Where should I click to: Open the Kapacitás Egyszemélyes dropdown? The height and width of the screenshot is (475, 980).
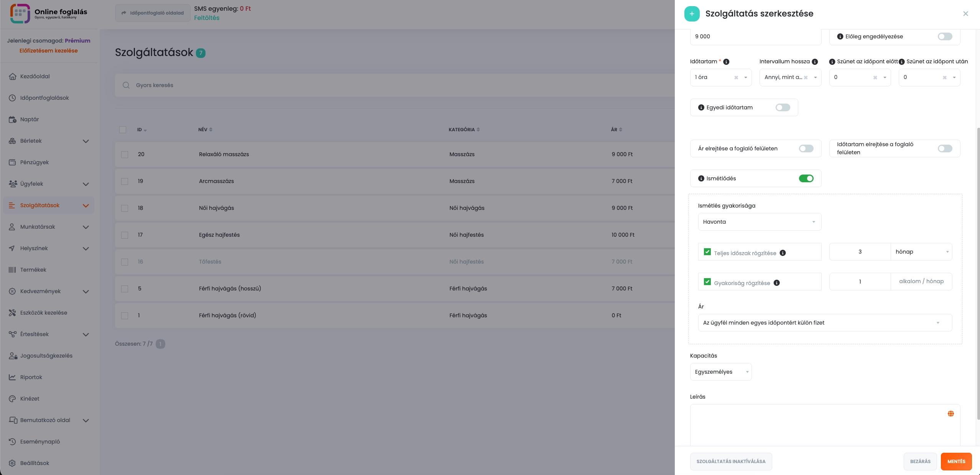(x=720, y=372)
